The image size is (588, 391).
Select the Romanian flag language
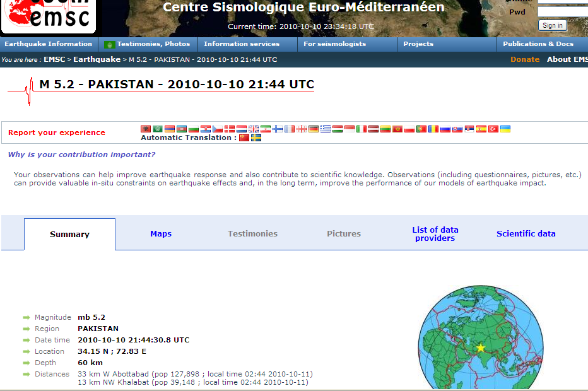tap(434, 129)
